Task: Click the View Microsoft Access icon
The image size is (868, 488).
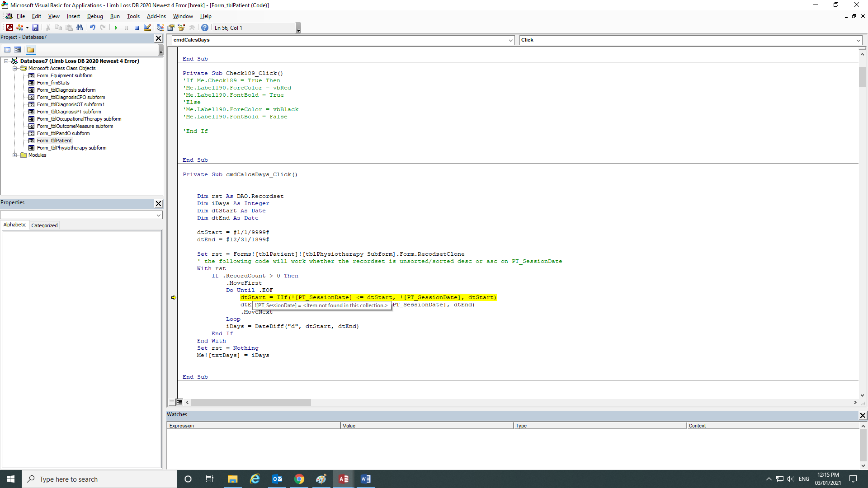Action: (x=9, y=28)
